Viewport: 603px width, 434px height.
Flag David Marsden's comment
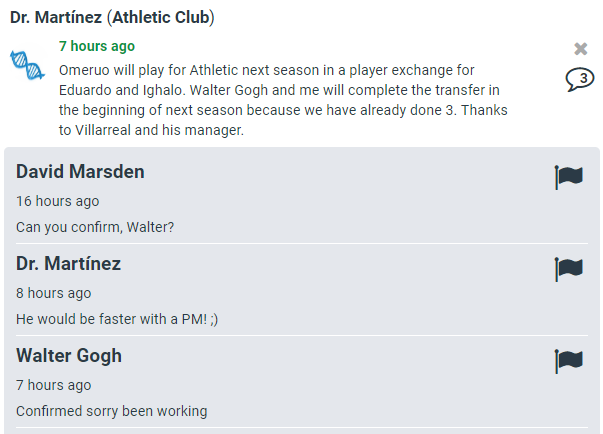point(569,177)
